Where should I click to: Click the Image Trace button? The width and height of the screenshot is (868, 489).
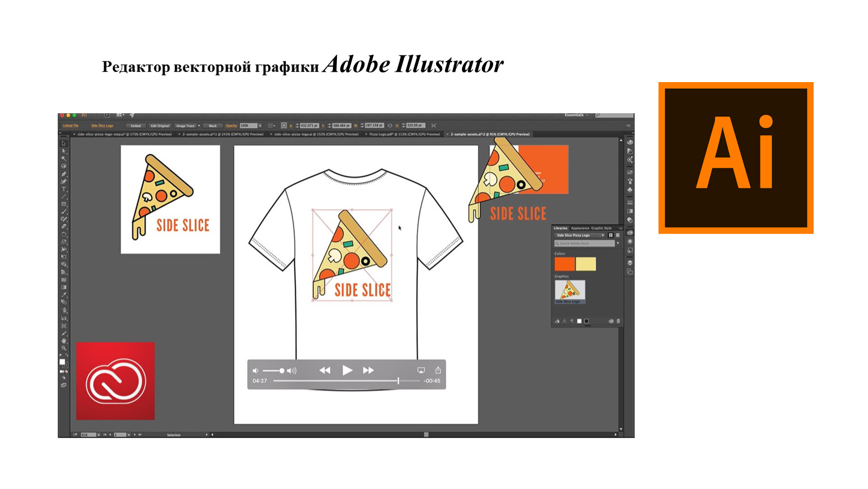(x=185, y=126)
